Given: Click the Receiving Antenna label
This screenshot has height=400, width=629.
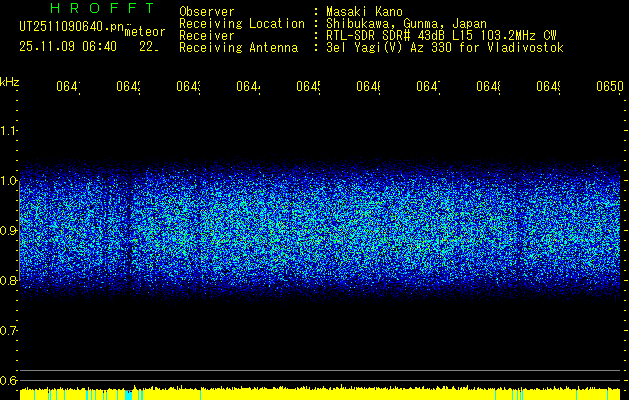Looking at the screenshot, I should (x=238, y=48).
